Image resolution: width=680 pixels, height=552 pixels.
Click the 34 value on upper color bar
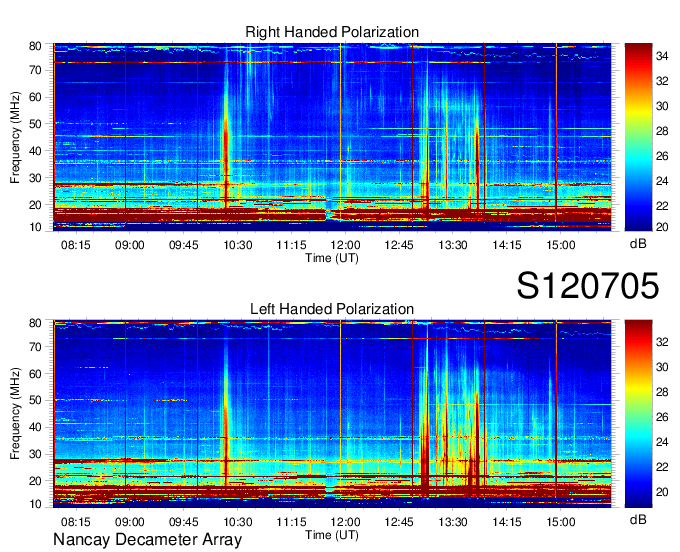[x=662, y=56]
